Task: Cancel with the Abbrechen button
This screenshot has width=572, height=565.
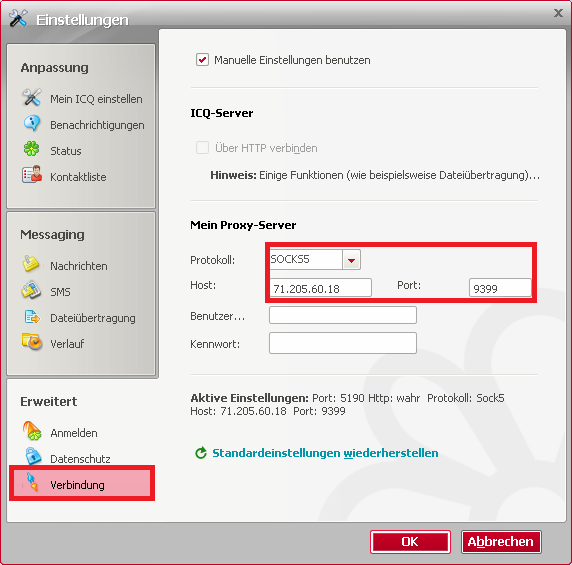Action: [501, 542]
